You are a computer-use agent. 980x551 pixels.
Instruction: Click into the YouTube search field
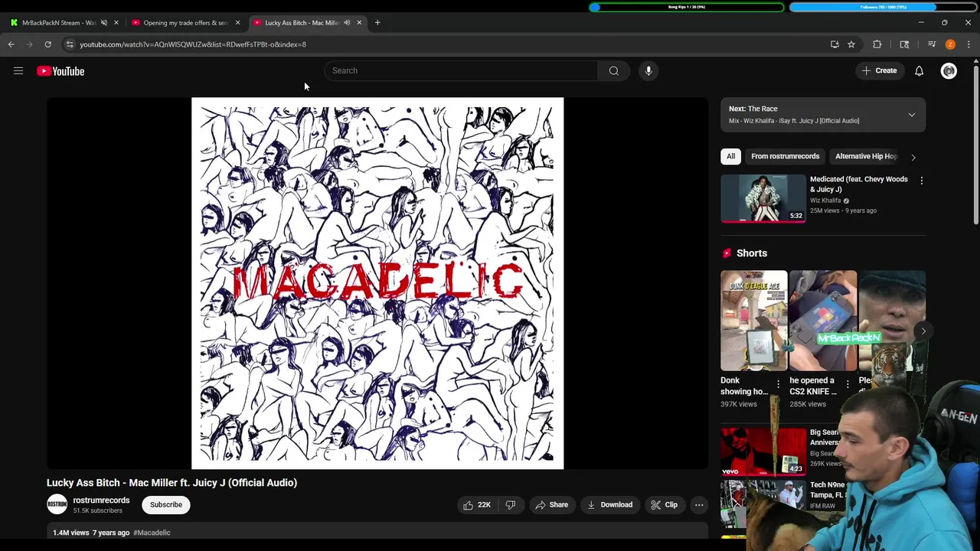(461, 70)
